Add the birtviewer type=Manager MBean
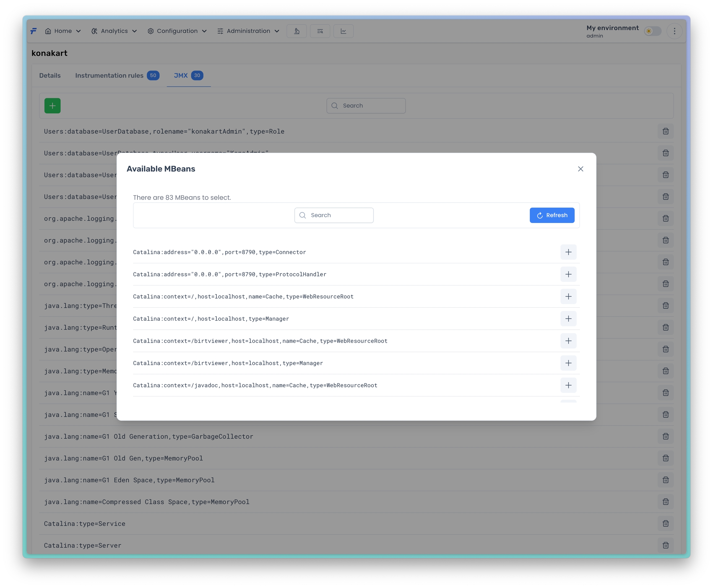 click(x=568, y=363)
